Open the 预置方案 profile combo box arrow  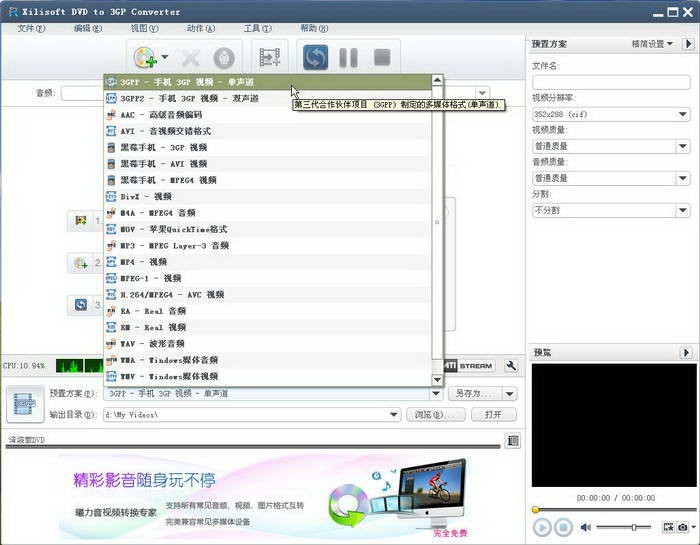pos(436,393)
